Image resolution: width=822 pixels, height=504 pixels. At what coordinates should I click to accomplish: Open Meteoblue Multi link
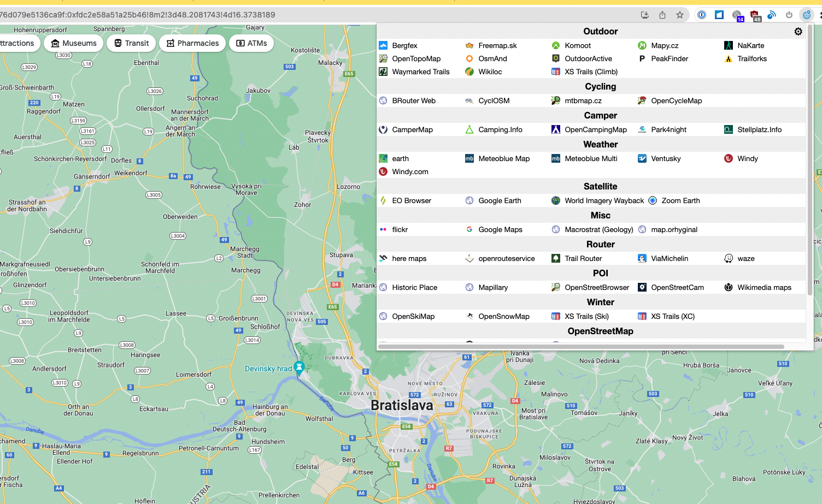coord(591,158)
